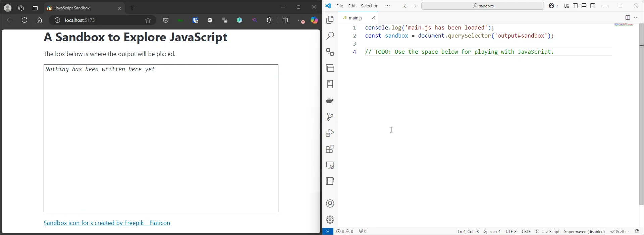Close the JavaScript Sandbox browser tab
This screenshot has height=235, width=644.
point(119,8)
